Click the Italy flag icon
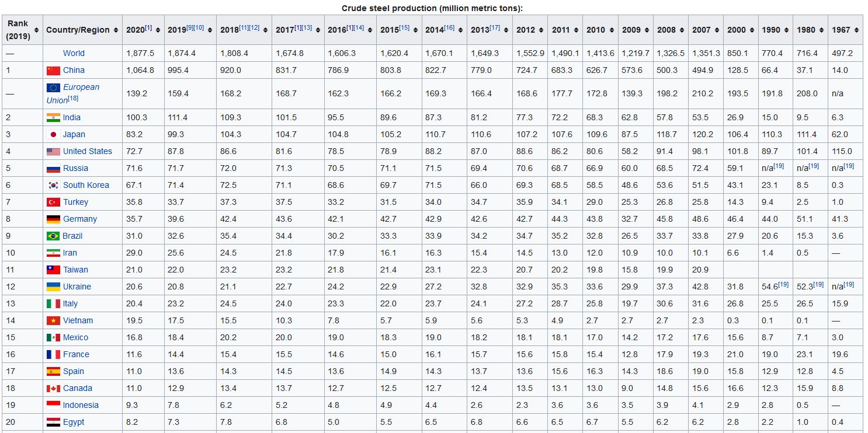868x433 pixels. [x=54, y=304]
